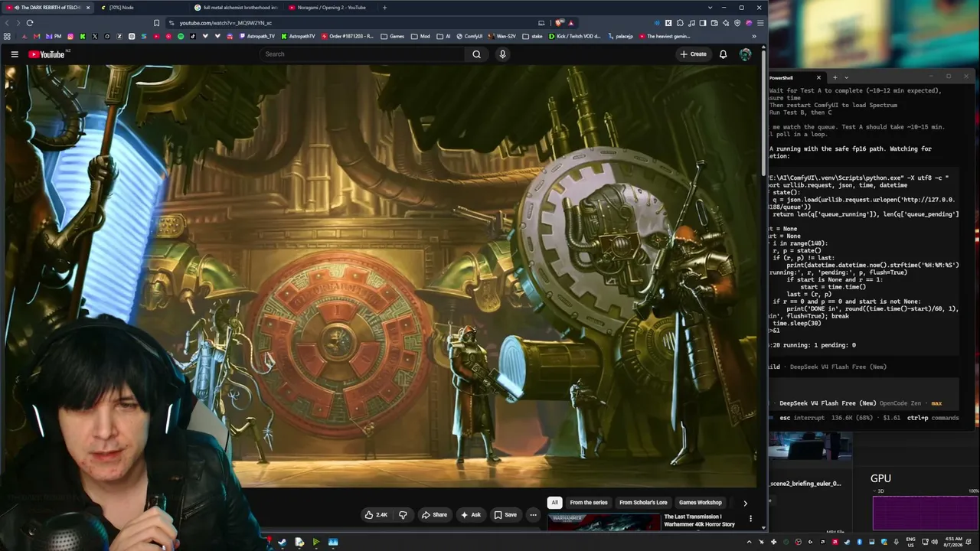Open the ComfyUI bookmark
Screen dimensions: 980x551
pos(469,36)
